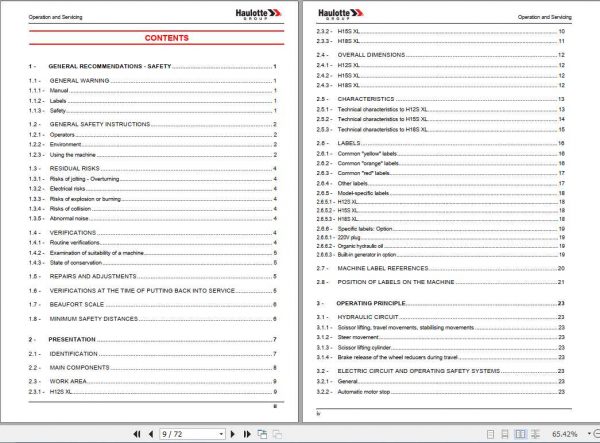Click 'MACHINE LABEL REFERENCES' entry
The height and width of the screenshot is (443, 600).
tap(383, 269)
